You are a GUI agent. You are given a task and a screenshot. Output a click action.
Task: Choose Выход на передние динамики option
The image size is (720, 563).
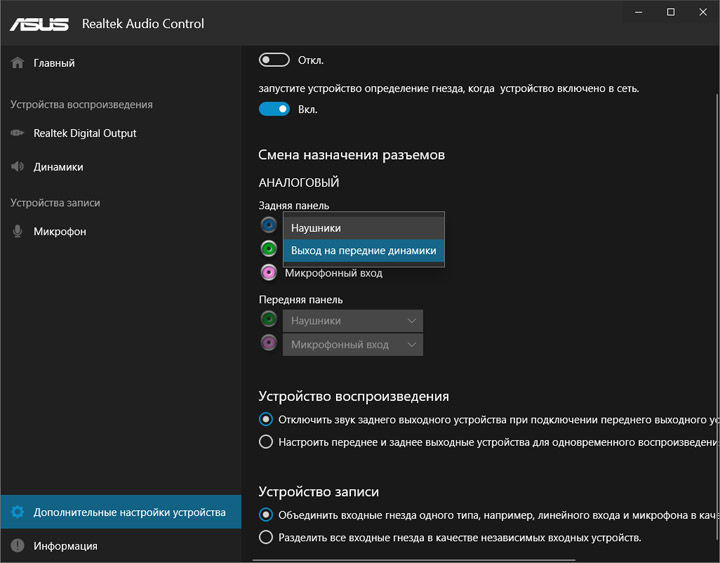coord(364,251)
